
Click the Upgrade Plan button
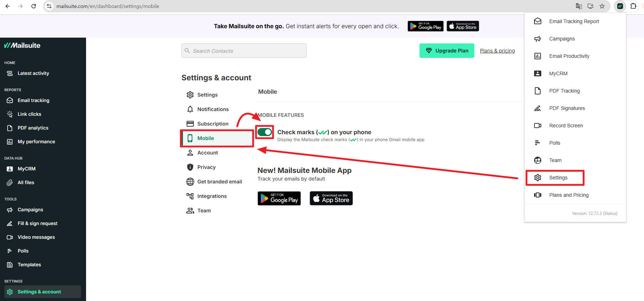tap(447, 51)
